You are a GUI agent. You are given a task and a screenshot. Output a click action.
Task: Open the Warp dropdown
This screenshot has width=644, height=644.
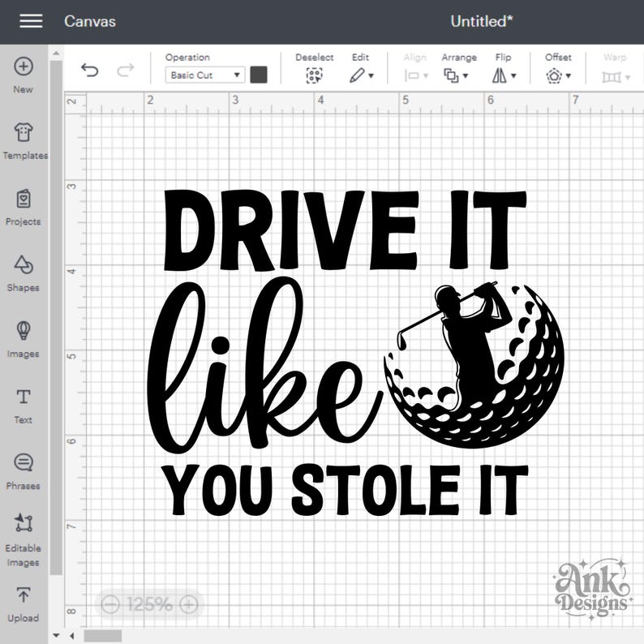point(616,77)
